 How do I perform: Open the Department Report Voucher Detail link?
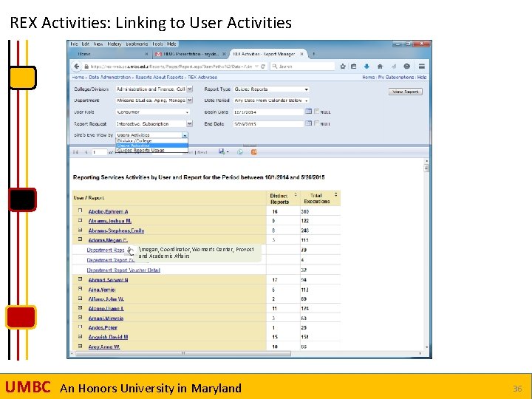click(123, 270)
